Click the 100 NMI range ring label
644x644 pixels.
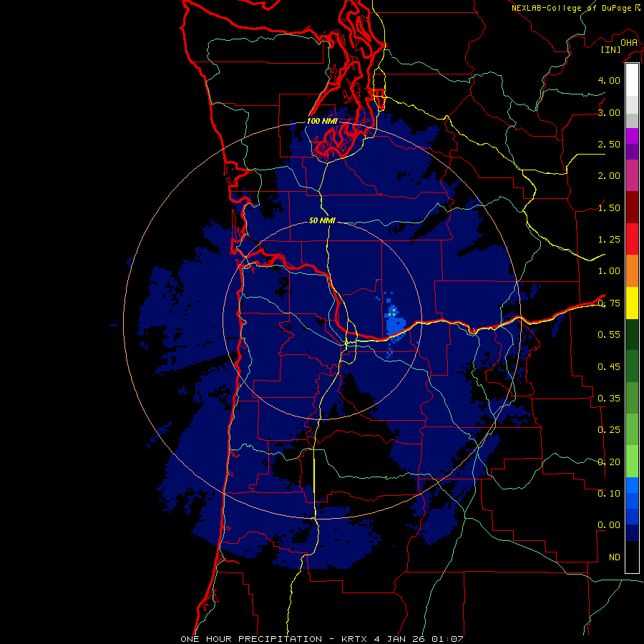(x=322, y=121)
